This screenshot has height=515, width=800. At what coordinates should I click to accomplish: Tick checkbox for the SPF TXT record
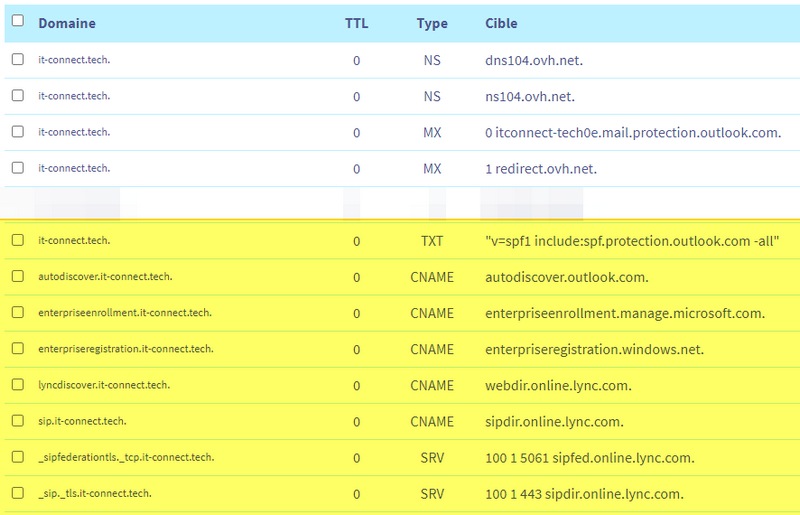17,241
